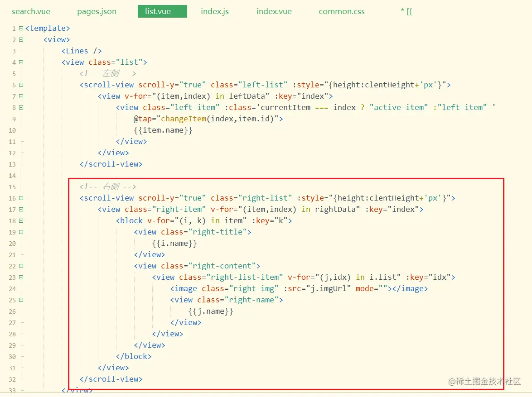The image size is (532, 397).
Task: Click the "right-list-item" class value
Action: coord(245,277)
